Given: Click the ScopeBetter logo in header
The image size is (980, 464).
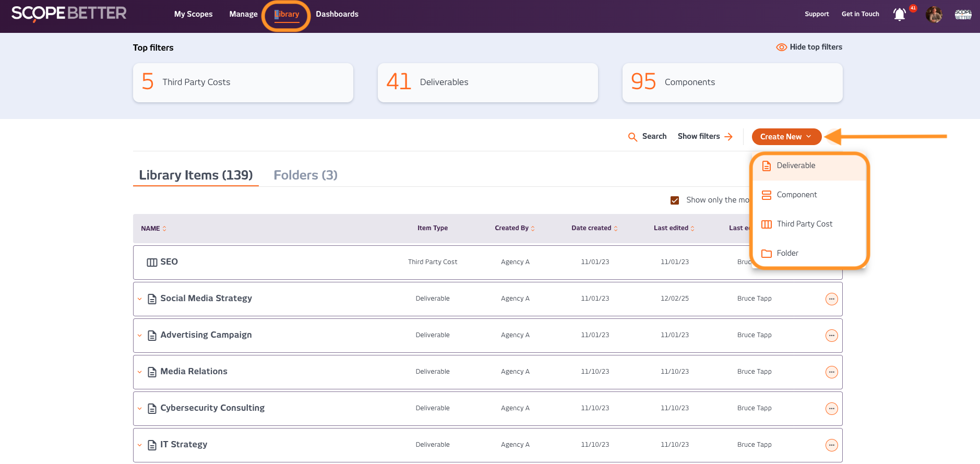Looking at the screenshot, I should point(69,14).
